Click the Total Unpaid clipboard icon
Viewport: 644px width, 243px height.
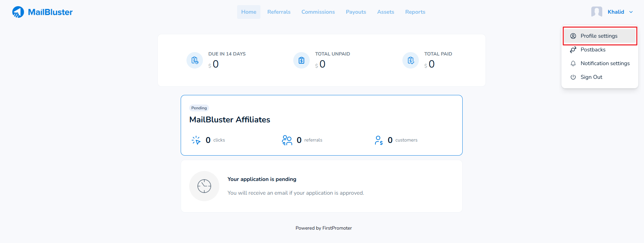tap(301, 60)
